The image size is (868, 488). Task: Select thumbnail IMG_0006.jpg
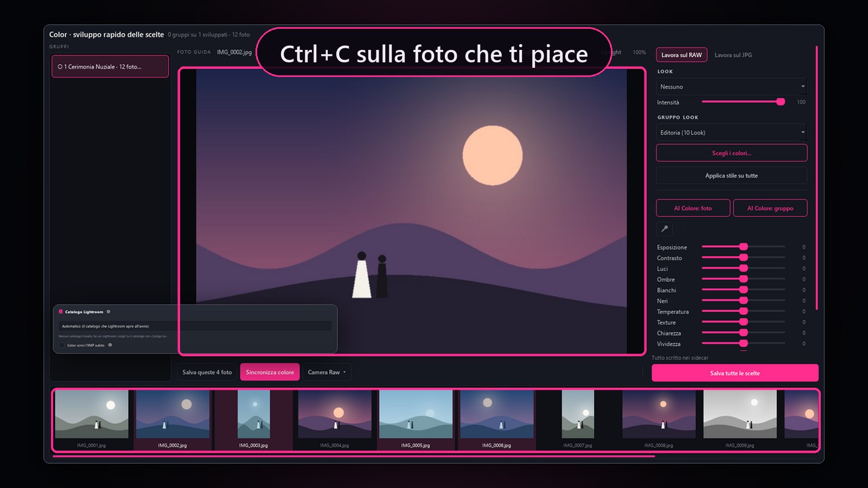[x=496, y=420]
